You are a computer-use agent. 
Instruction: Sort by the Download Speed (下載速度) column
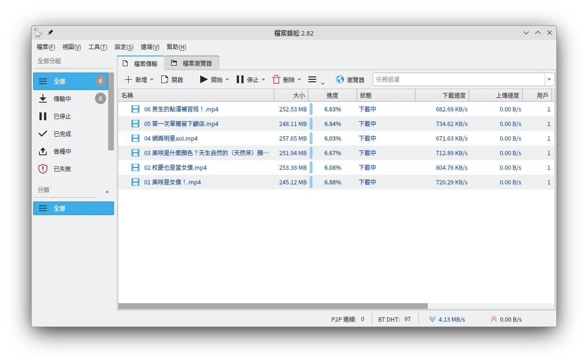click(441, 95)
